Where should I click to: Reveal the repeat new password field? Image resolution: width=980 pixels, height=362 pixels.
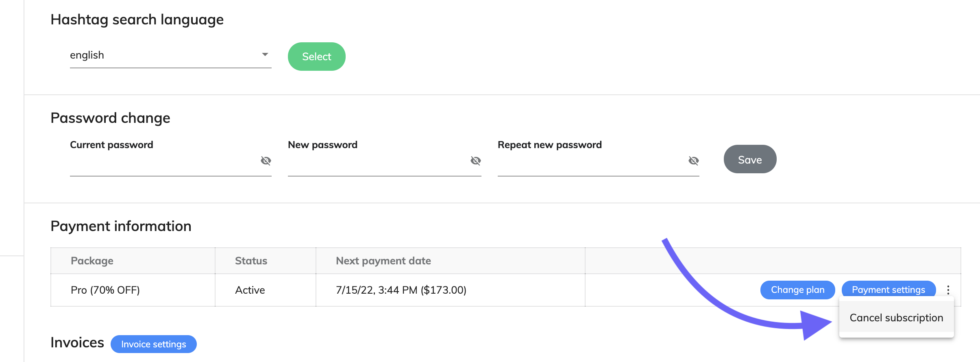pyautogui.click(x=694, y=161)
